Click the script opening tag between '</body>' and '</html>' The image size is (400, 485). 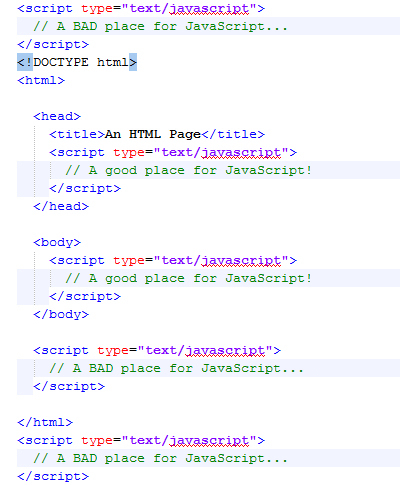pyautogui.click(x=157, y=351)
